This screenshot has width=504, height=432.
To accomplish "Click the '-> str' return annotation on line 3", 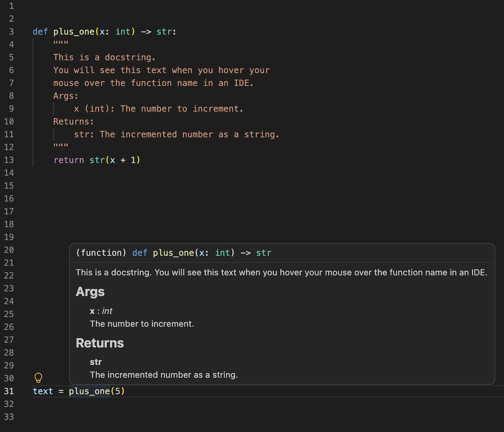I will [156, 32].
